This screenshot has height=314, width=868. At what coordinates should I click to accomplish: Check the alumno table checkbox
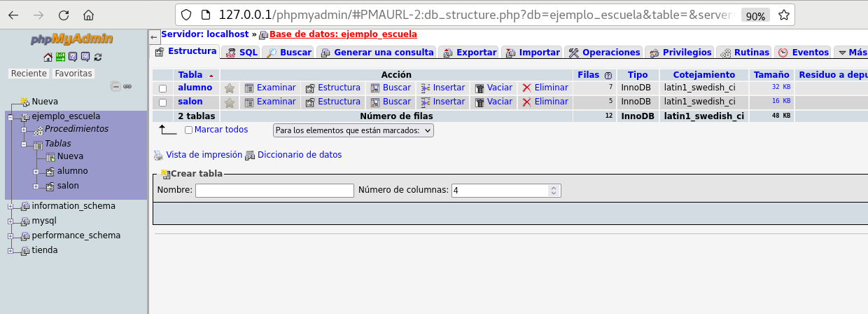(x=162, y=88)
